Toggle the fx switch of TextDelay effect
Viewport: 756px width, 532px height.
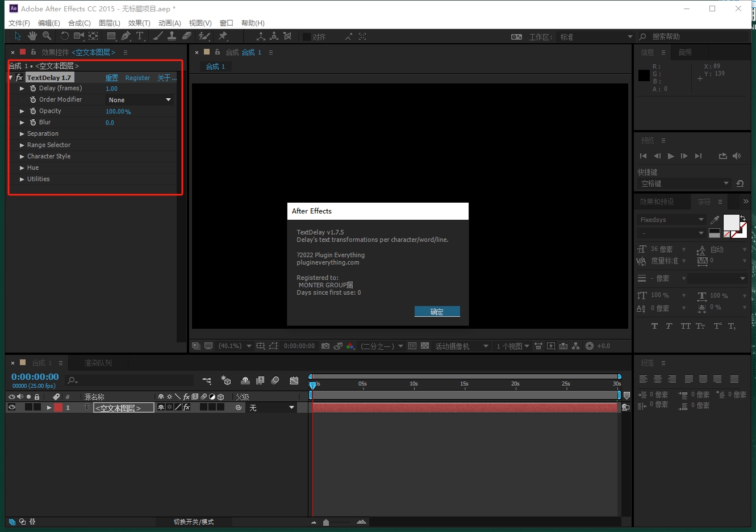(19, 78)
